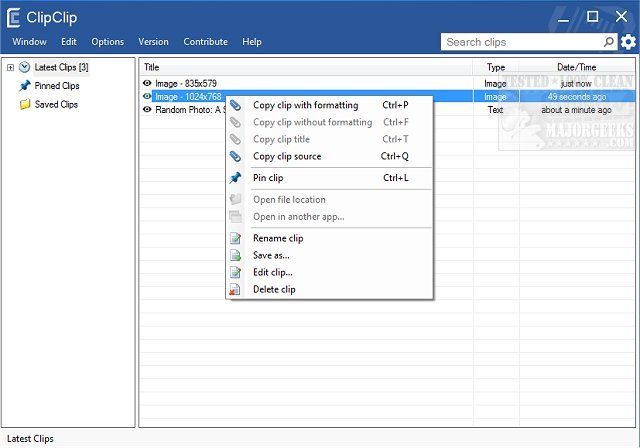
Task: Click the magnifier search icon
Action: (609, 42)
